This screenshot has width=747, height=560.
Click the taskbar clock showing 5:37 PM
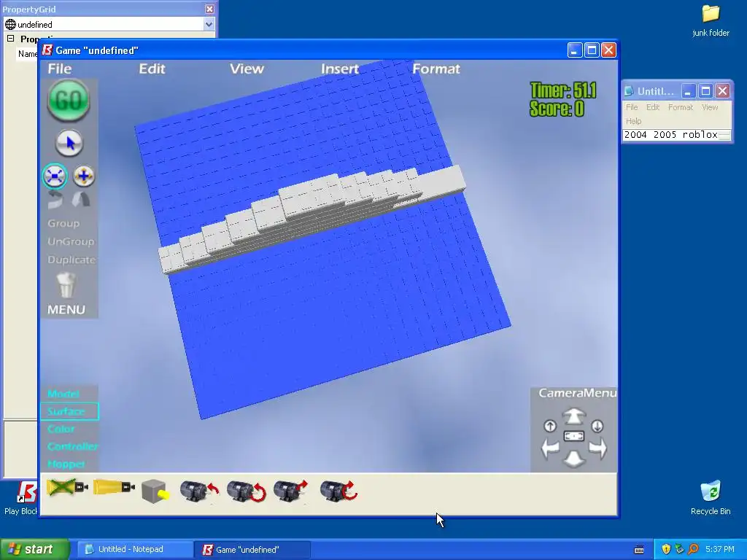click(720, 549)
